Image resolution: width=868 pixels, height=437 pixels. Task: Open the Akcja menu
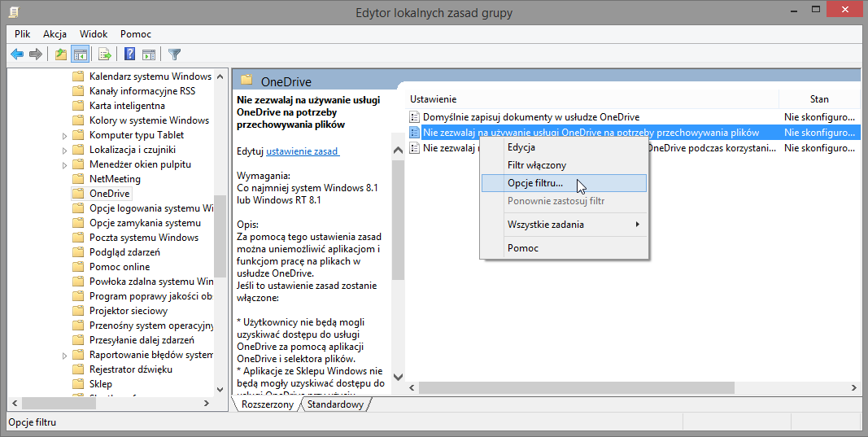point(55,34)
